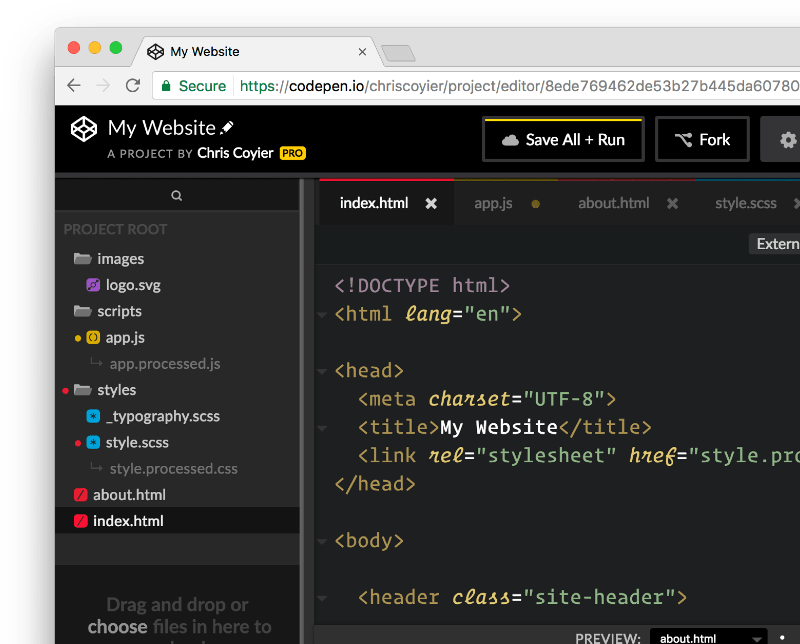
Task: Click the Fork button
Action: [702, 139]
